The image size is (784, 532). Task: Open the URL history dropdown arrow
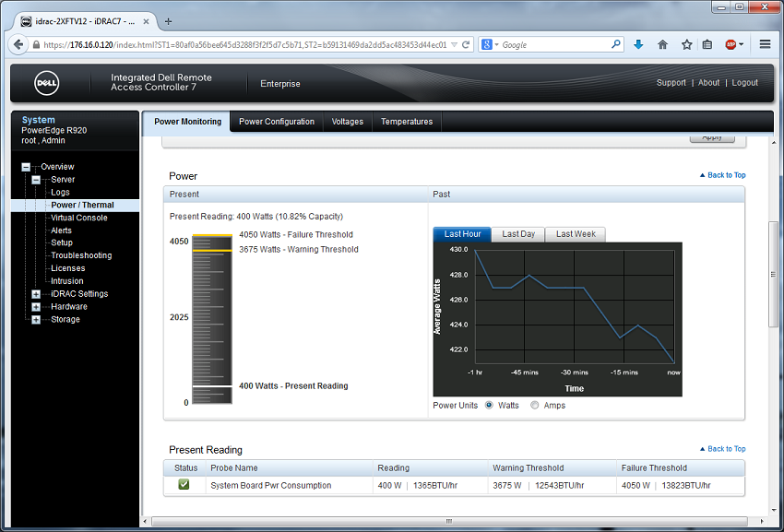click(x=454, y=44)
